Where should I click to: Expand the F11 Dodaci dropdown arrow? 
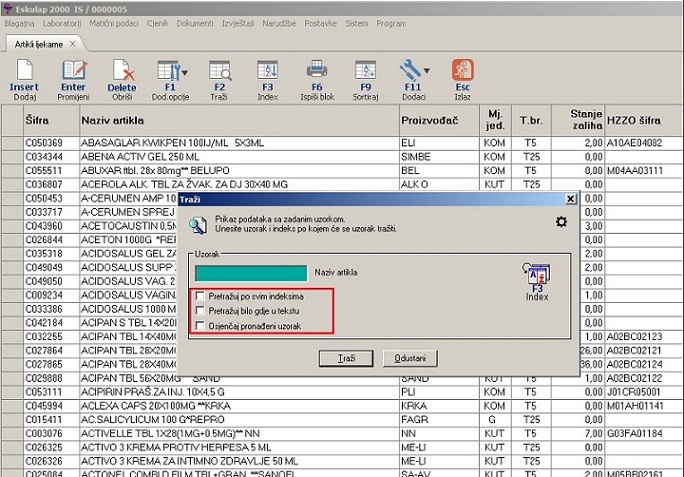click(427, 71)
